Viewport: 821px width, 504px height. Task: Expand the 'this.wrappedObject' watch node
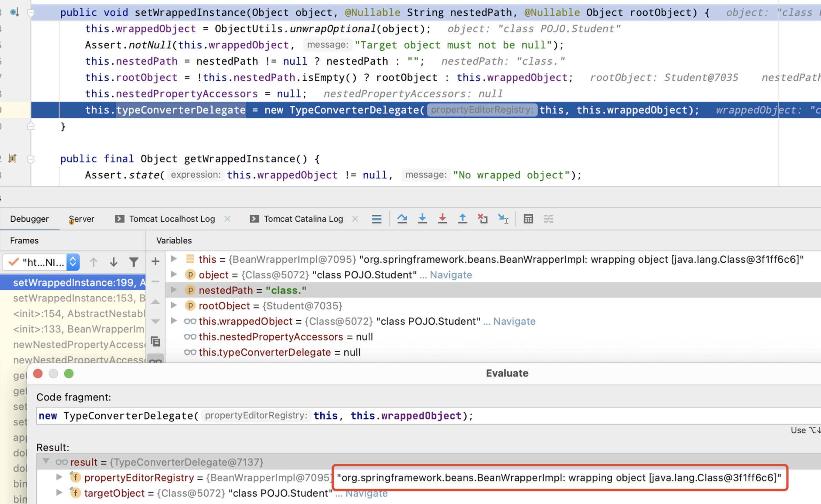tap(174, 321)
